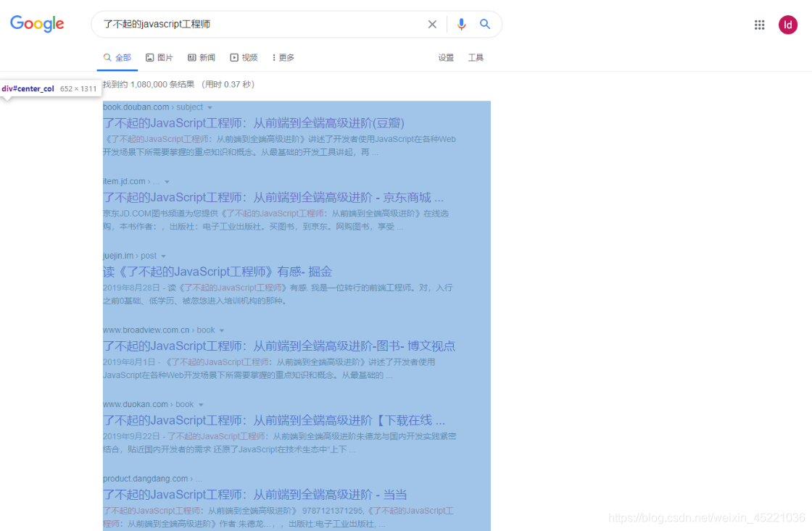This screenshot has height=531, width=812.
Task: Open the 工具 tools menu
Action: (476, 57)
